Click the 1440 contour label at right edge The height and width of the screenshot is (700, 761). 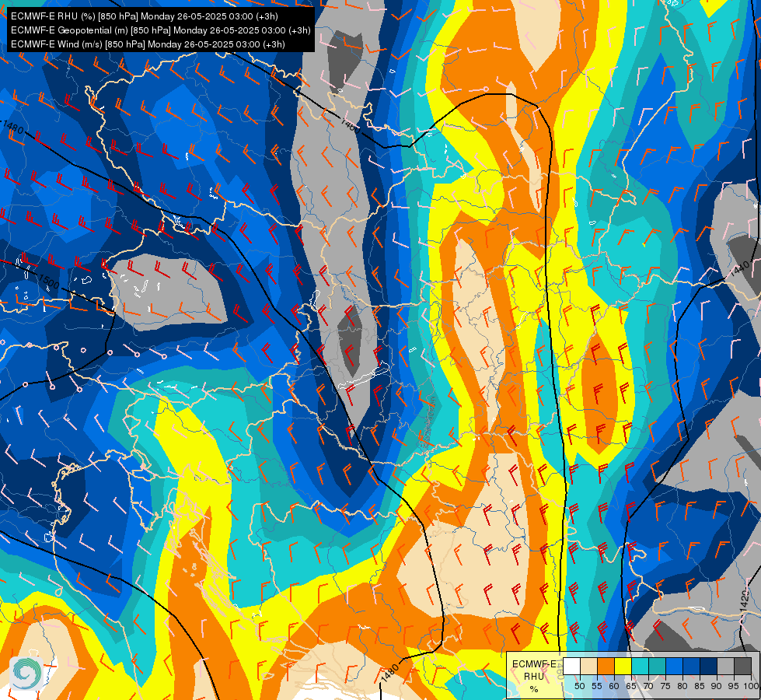740,268
